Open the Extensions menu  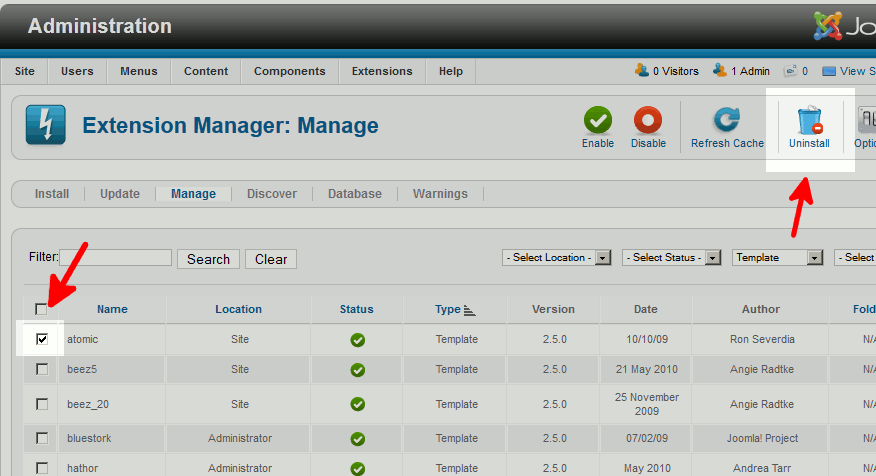click(382, 72)
